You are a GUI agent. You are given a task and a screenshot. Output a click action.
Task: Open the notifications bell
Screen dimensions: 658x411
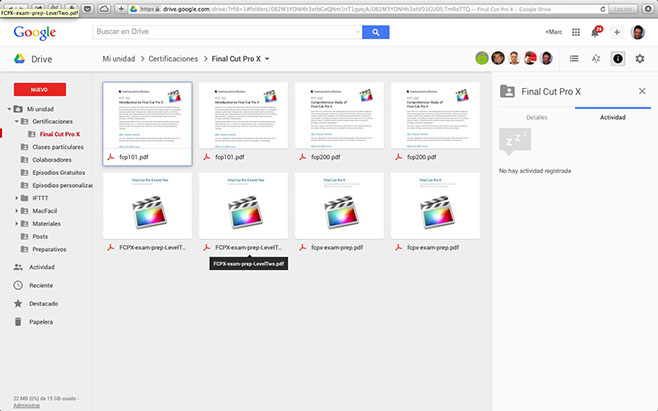click(x=596, y=32)
